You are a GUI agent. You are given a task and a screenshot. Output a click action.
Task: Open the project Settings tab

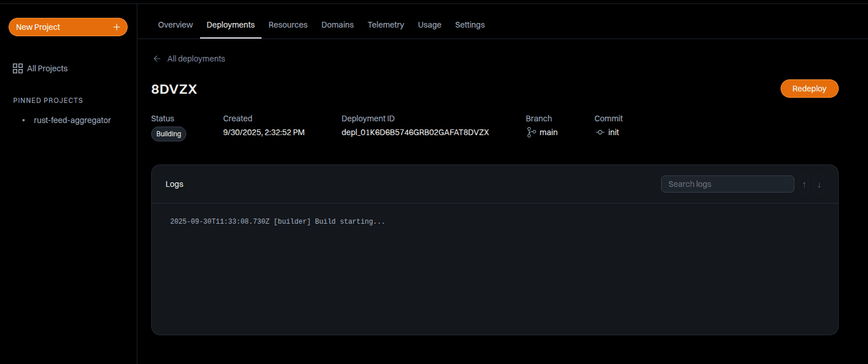point(470,25)
